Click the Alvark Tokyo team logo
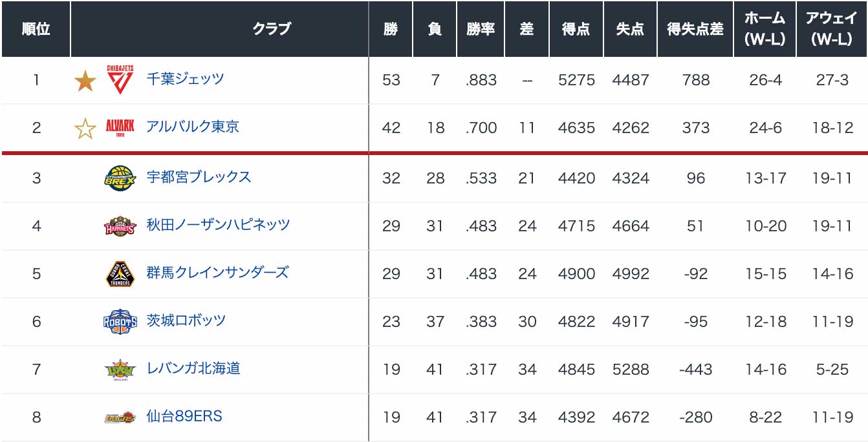The height and width of the screenshot is (442, 868). [x=120, y=127]
